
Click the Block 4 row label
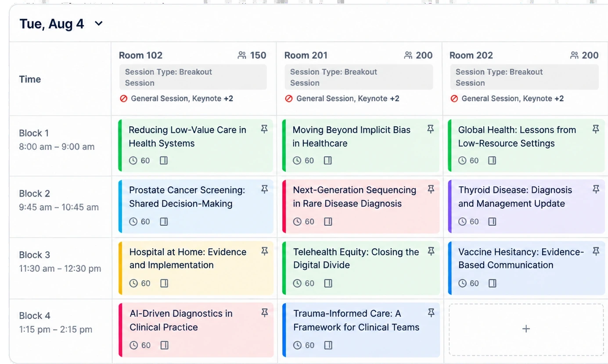coord(34,316)
